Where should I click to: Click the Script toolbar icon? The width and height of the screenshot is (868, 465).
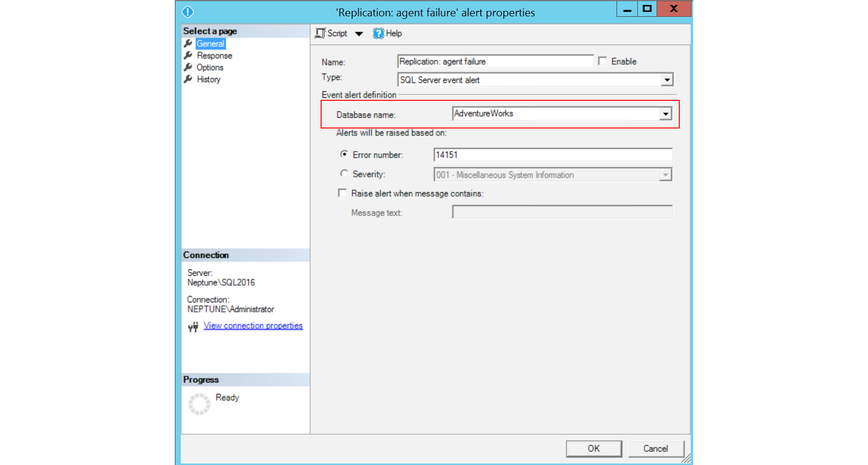point(321,33)
